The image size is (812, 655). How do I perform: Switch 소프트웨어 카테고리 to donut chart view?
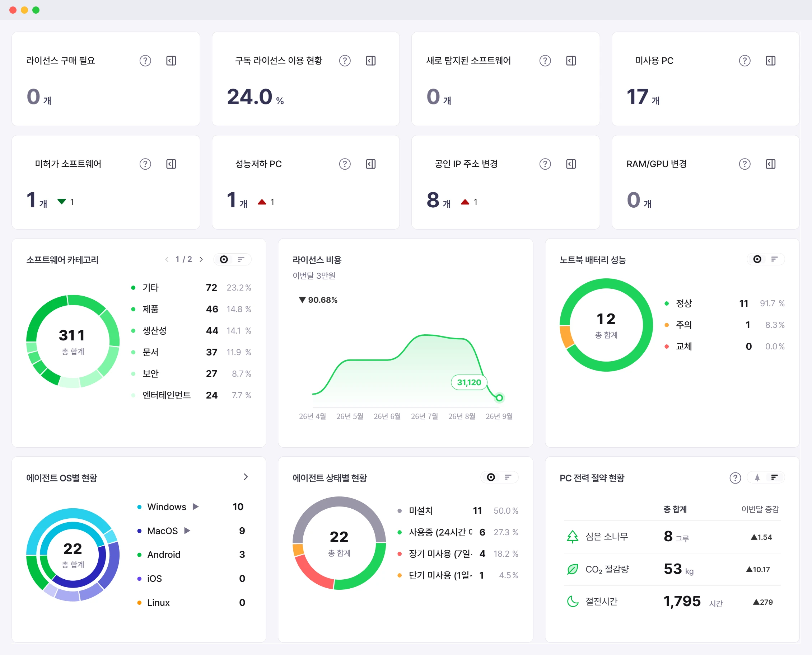pos(224,260)
